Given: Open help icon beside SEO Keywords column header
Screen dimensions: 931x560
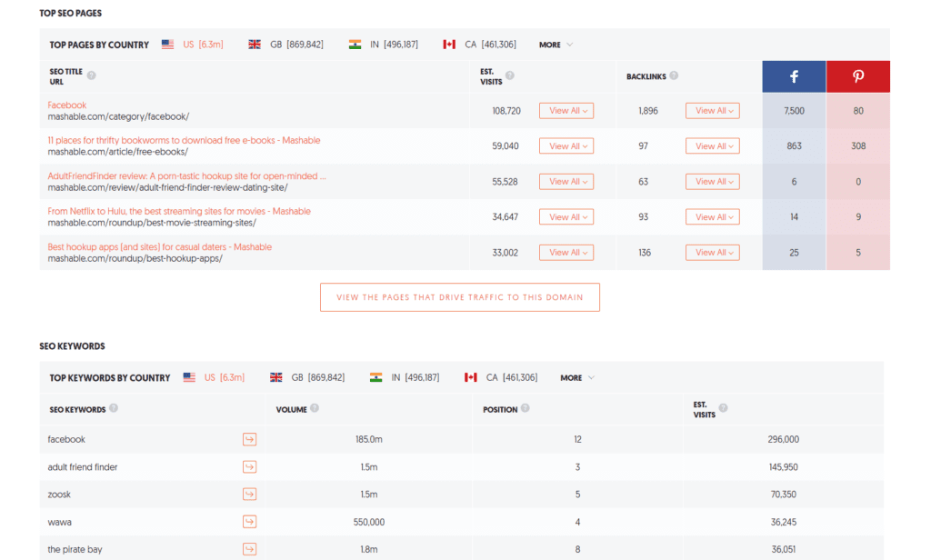Looking at the screenshot, I should (x=114, y=408).
